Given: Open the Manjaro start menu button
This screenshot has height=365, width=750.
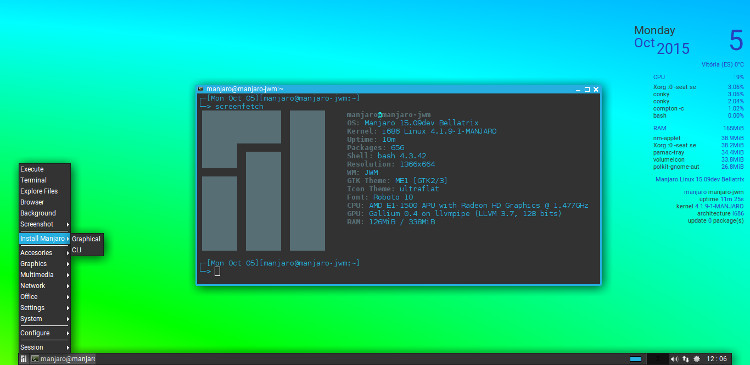Looking at the screenshot, I should [x=23, y=359].
